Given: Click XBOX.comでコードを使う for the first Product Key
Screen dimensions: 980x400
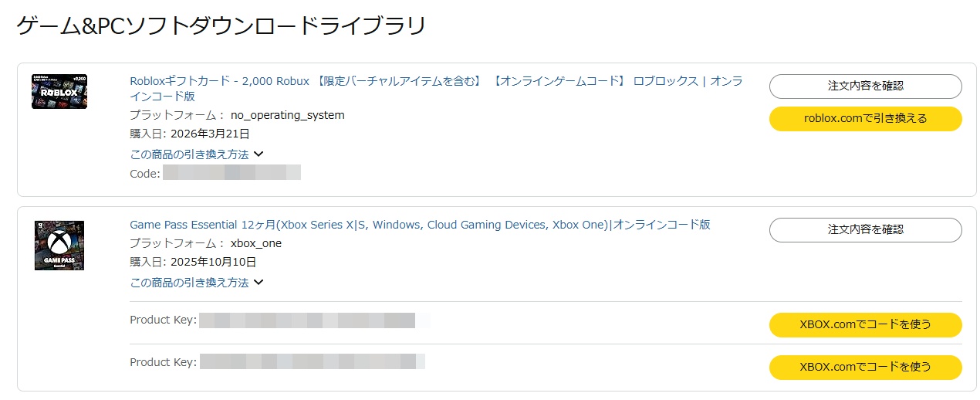Looking at the screenshot, I should (865, 324).
